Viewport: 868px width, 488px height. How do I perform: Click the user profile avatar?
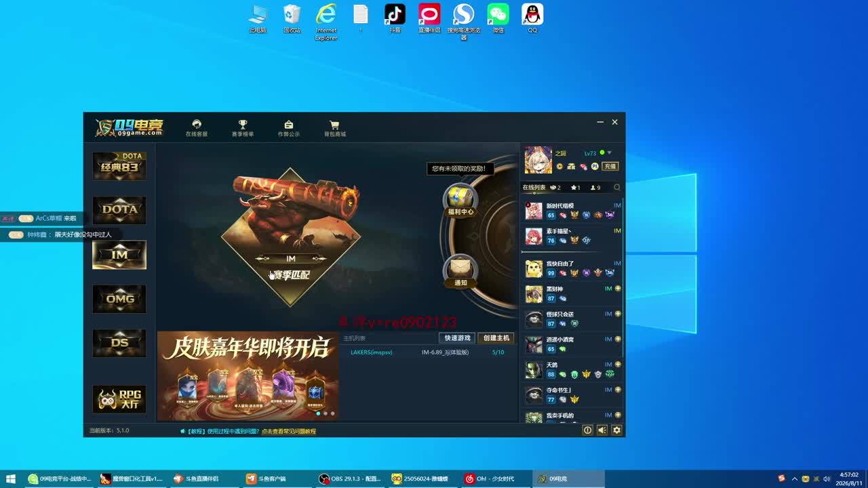pos(538,160)
